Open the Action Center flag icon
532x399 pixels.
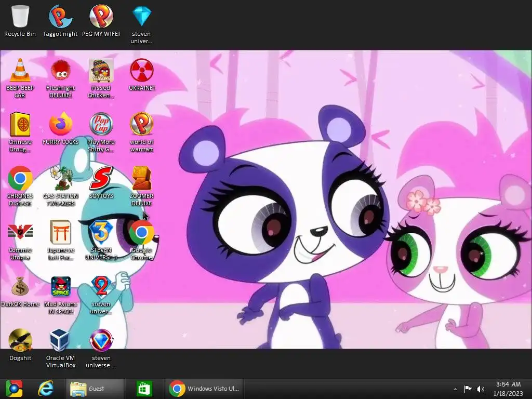468,389
